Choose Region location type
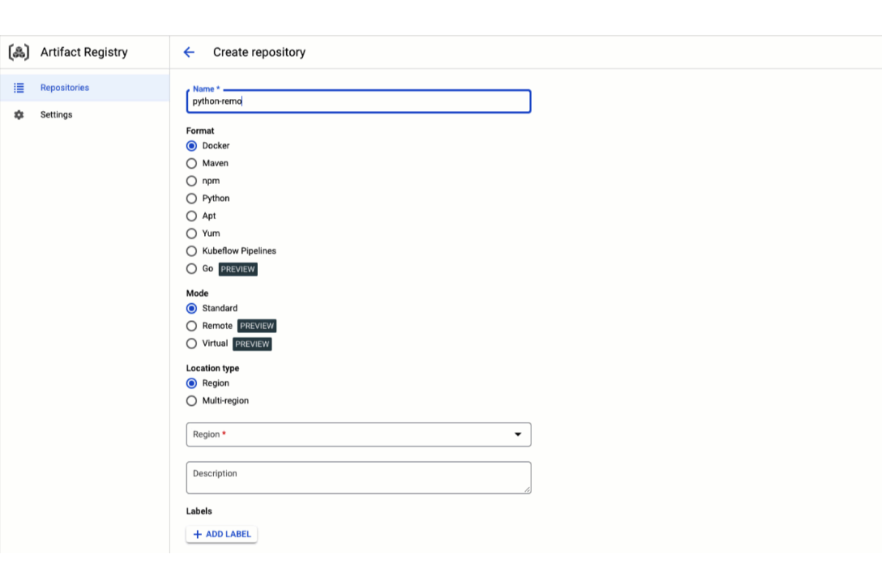Viewport: 882px width, 588px height. [x=191, y=383]
